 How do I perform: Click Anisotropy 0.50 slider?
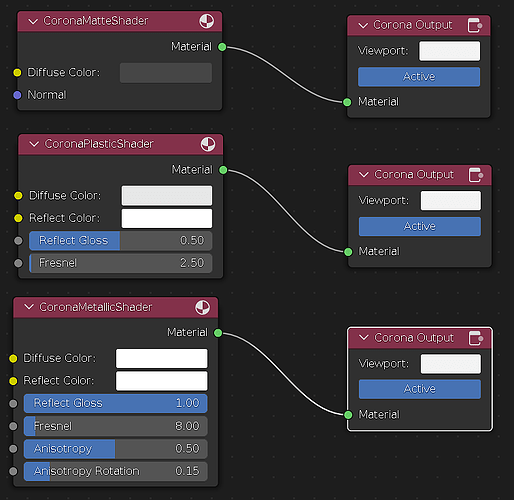point(116,449)
